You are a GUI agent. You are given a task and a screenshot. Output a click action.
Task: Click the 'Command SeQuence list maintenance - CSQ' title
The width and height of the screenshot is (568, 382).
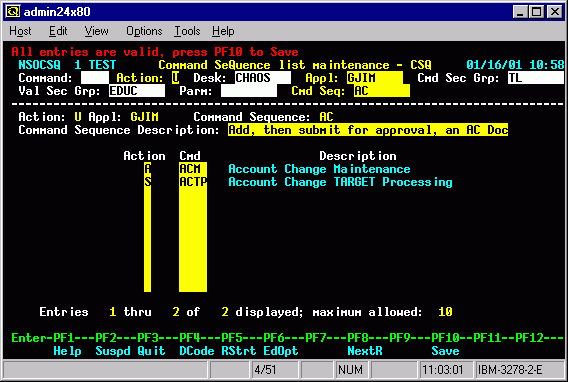(295, 65)
